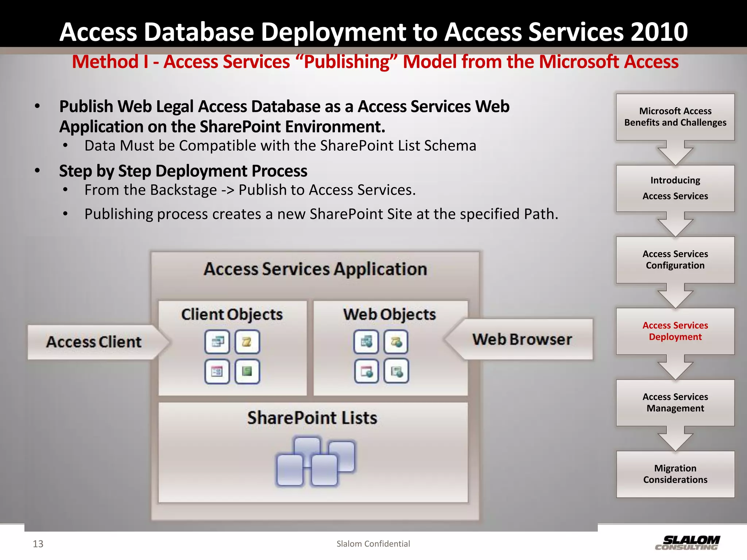
Task: Click the web form icon with red header
Action: (x=366, y=371)
